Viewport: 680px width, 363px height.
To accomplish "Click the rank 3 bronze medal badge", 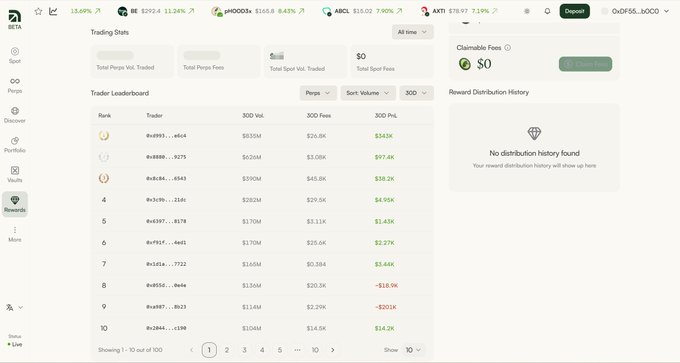I will click(x=104, y=178).
